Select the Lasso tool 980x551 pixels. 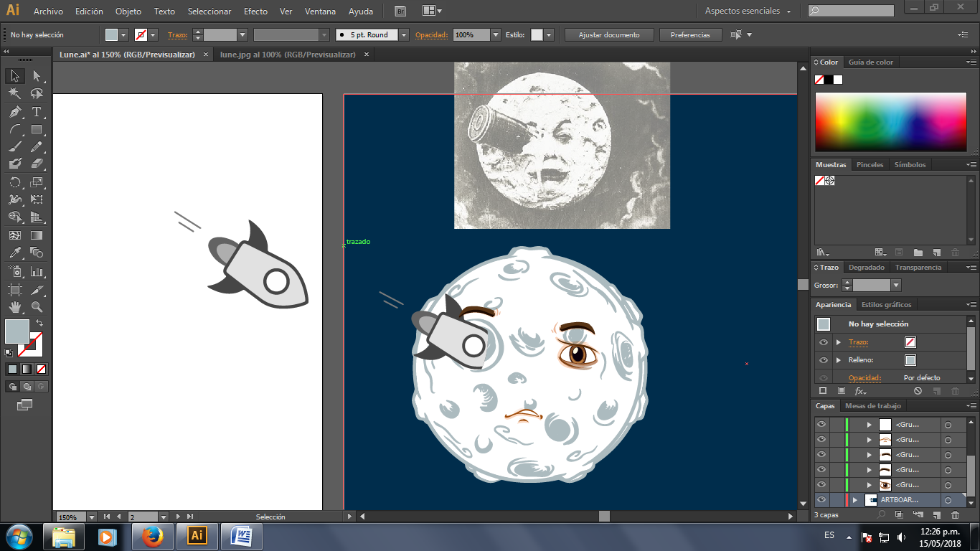click(x=37, y=94)
